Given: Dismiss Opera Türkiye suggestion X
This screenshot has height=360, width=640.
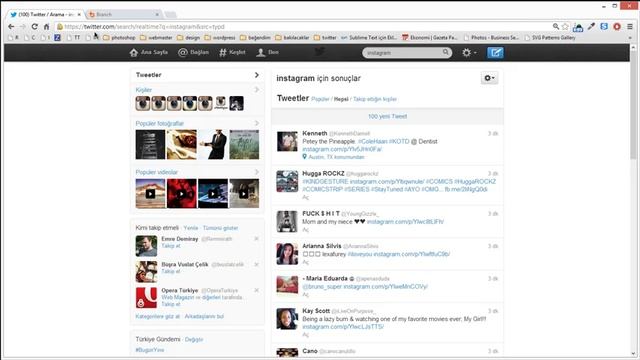Looking at the screenshot, I should pyautogui.click(x=256, y=290).
